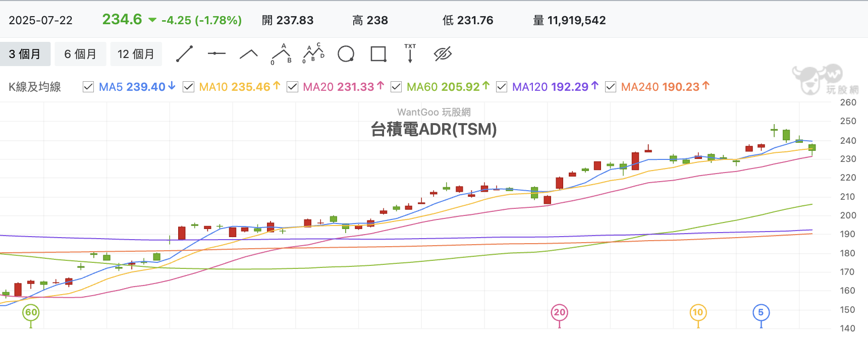Select the 0-A-B wave tool
The width and height of the screenshot is (868, 337).
[281, 54]
